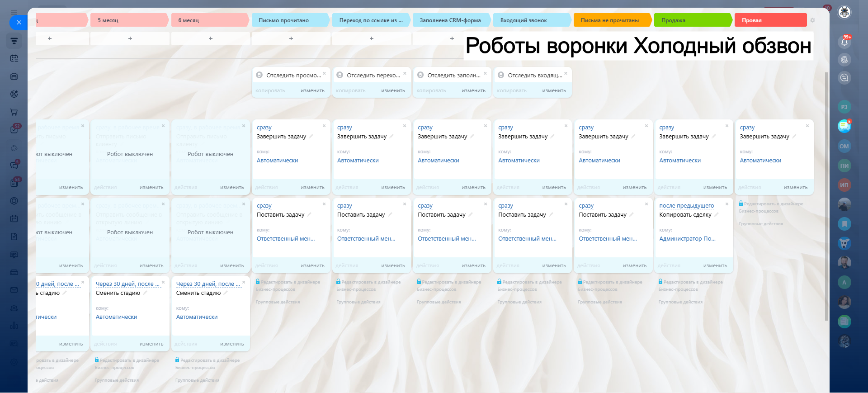Click pencil icon beside Копировать сделку robot
This screenshot has width=868, height=393.
pos(717,214)
